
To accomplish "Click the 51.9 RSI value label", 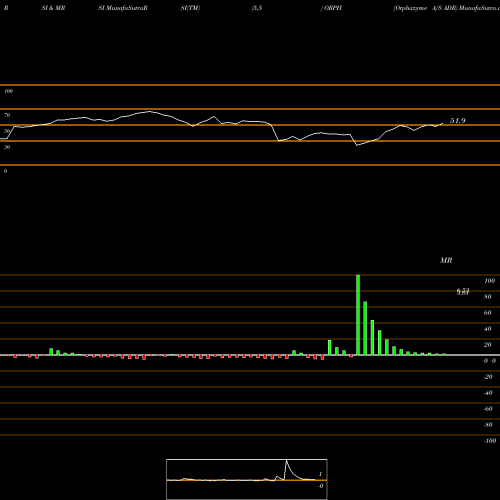I will pyautogui.click(x=457, y=121).
